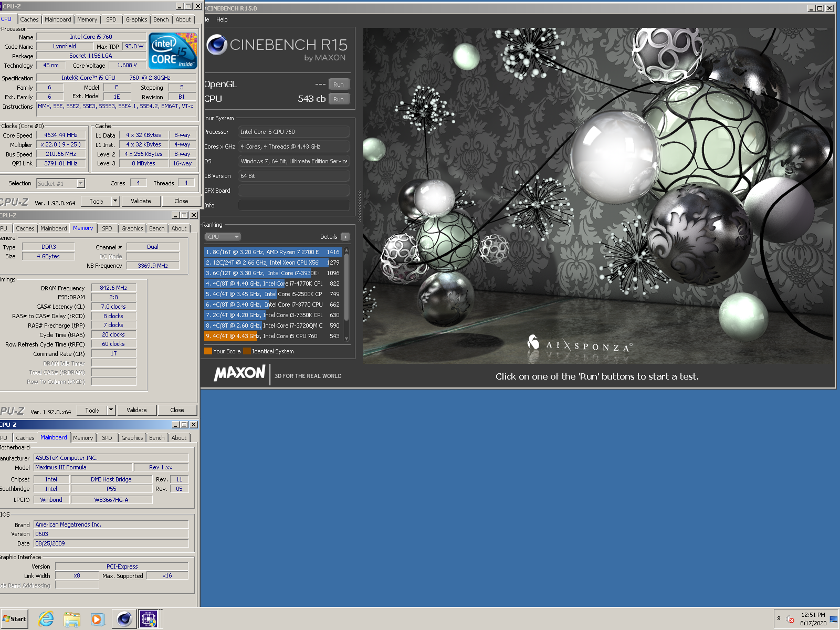The height and width of the screenshot is (630, 840).
Task: Select highlighted Core i5 CPU 760 ranking entry
Action: click(x=273, y=336)
